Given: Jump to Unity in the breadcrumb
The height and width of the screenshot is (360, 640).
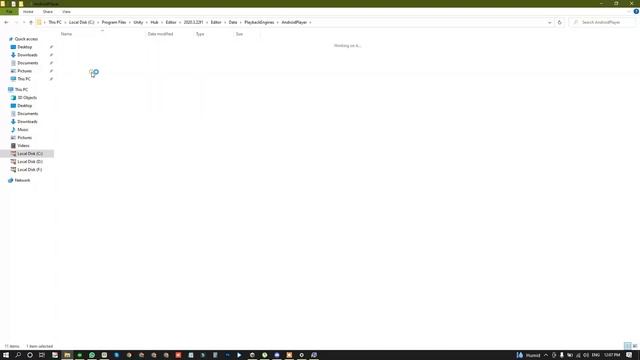Looking at the screenshot, I should pos(138,22).
